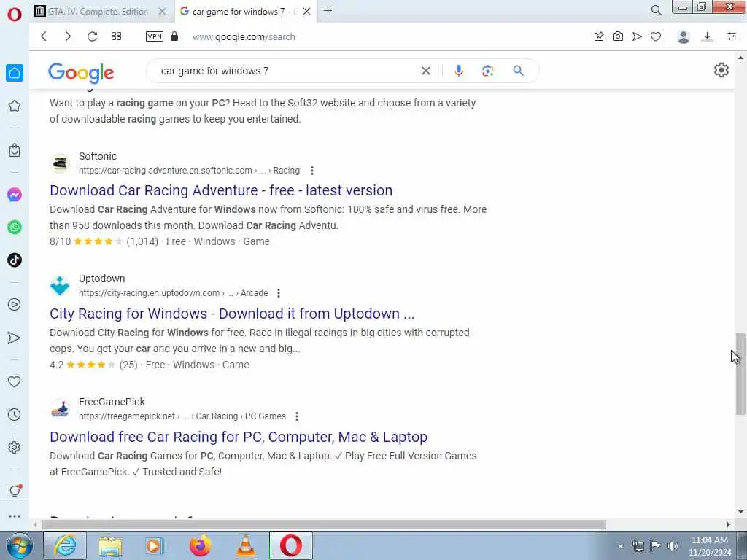This screenshot has width=747, height=560.
Task: Click Softonic site URL text
Action: [189, 171]
